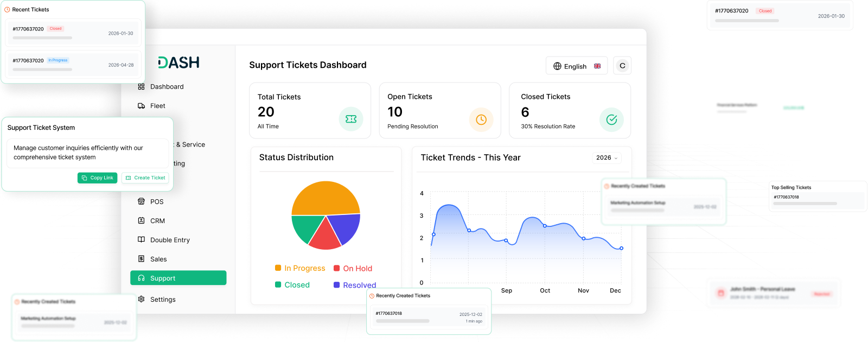Click the In Progress badge in Recent Tickets
The image size is (868, 342).
point(58,60)
